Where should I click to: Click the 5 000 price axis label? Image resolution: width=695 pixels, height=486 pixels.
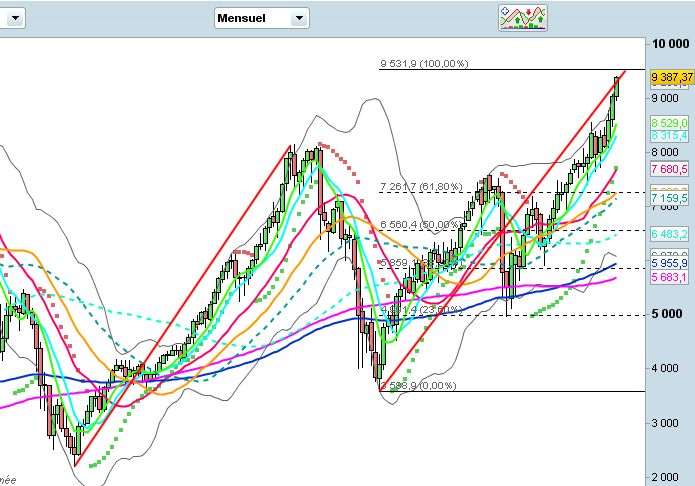667,314
